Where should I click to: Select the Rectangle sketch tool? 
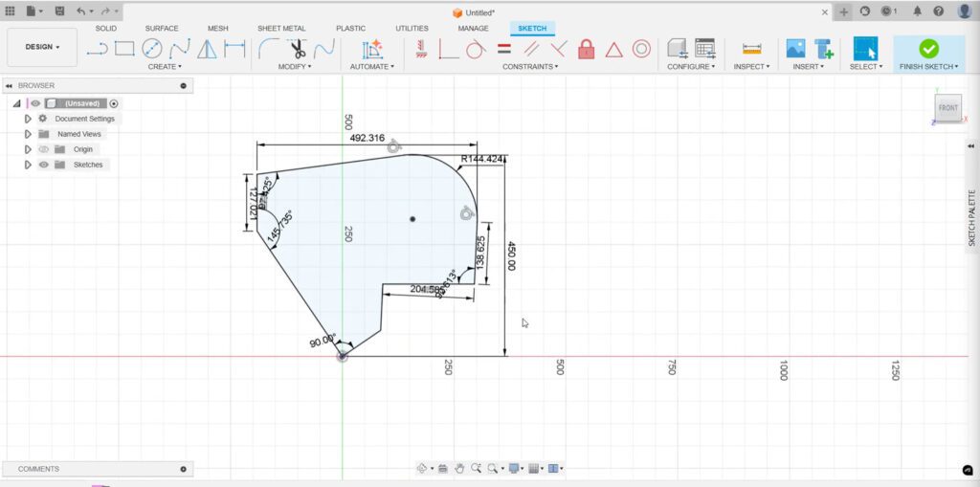click(124, 49)
